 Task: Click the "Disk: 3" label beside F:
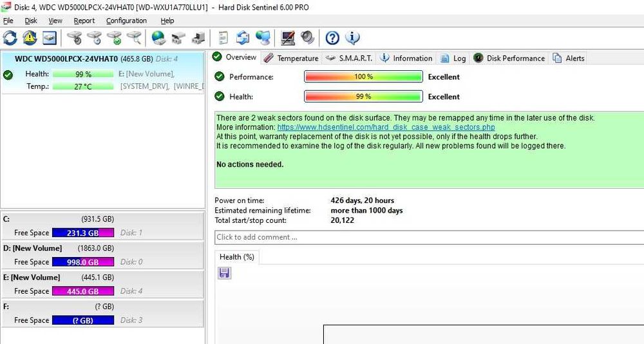point(131,320)
